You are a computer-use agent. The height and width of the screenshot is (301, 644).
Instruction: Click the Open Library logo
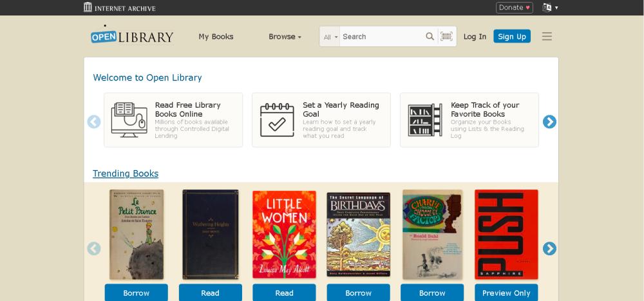[132, 36]
